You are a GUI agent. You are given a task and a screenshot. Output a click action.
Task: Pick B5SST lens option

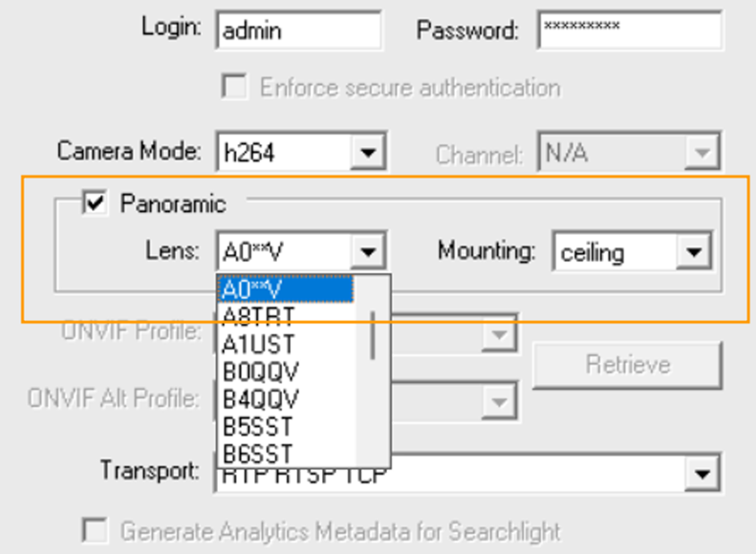click(287, 426)
